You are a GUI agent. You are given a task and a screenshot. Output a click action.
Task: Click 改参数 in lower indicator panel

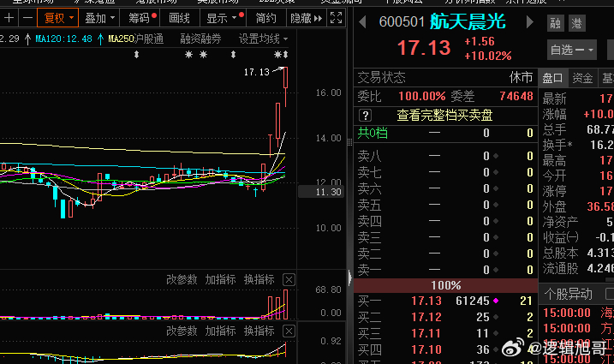(182, 331)
